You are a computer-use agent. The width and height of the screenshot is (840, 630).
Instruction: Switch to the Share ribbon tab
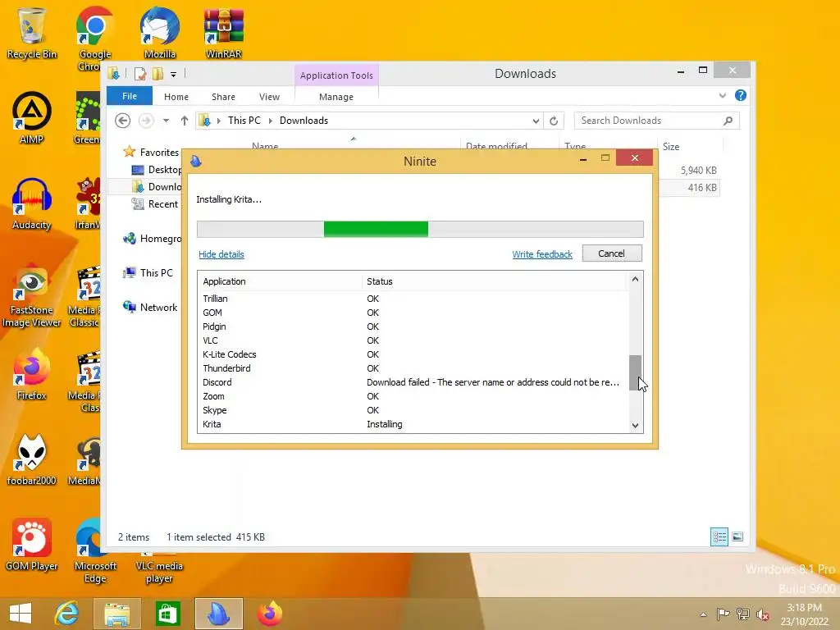[223, 97]
